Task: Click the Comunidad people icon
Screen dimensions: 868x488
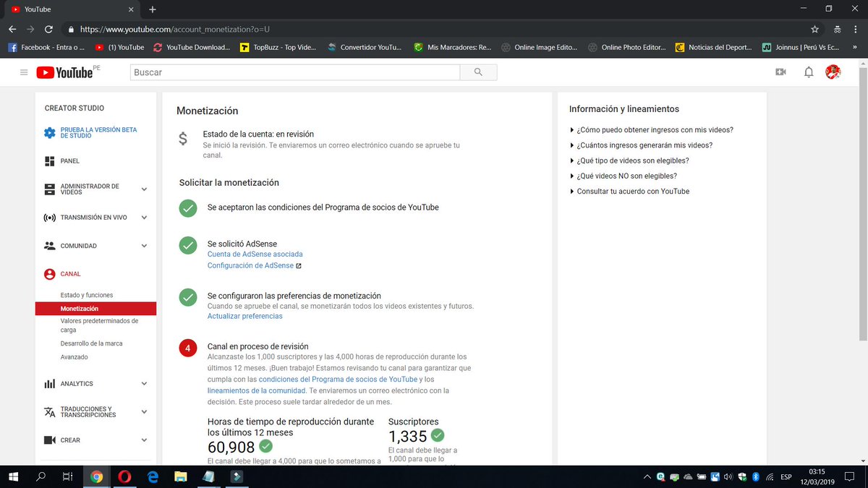Action: (49, 246)
